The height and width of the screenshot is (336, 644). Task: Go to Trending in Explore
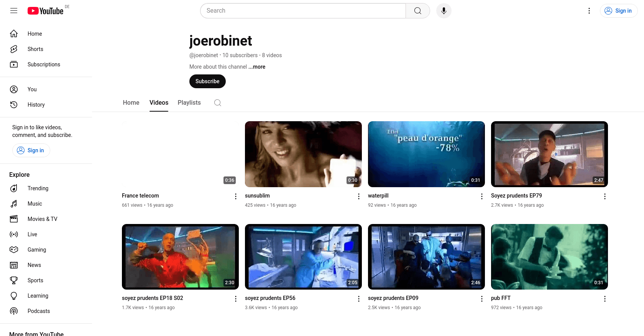38,188
